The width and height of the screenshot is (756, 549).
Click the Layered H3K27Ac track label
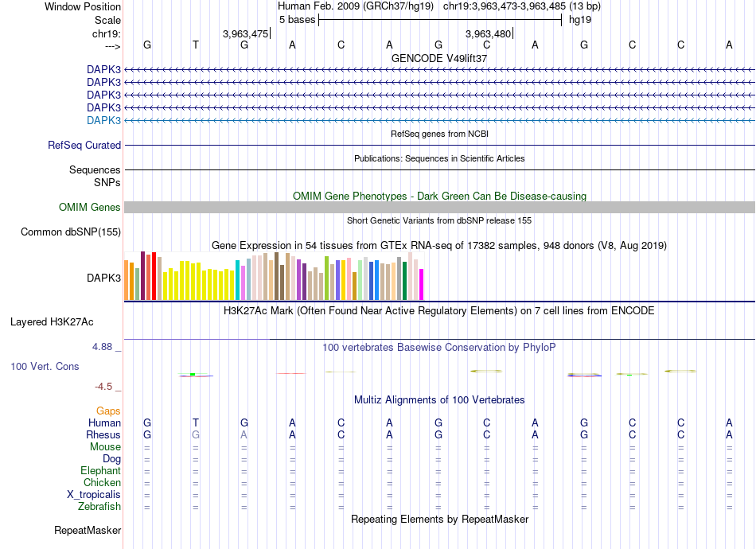tap(52, 322)
